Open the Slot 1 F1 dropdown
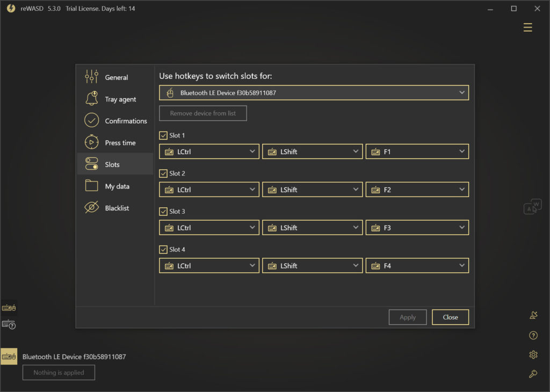This screenshot has height=392, width=550. pyautogui.click(x=417, y=151)
